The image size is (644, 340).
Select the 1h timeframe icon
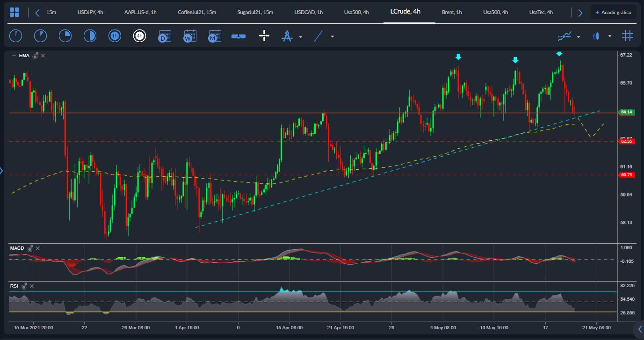[115, 36]
